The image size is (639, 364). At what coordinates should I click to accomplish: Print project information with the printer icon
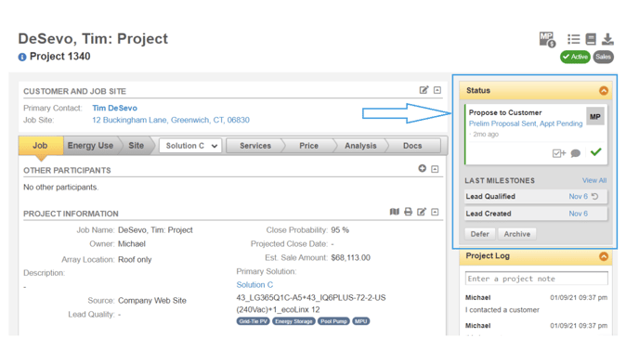click(408, 212)
